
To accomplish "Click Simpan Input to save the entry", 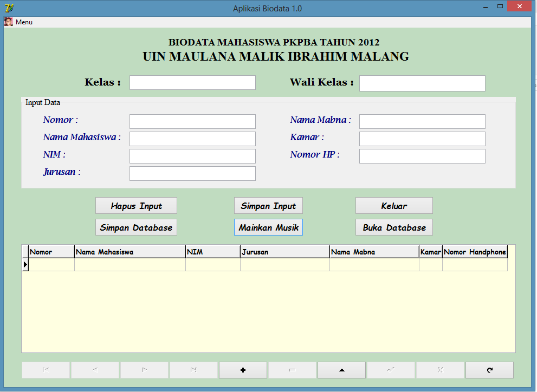I will pyautogui.click(x=268, y=206).
